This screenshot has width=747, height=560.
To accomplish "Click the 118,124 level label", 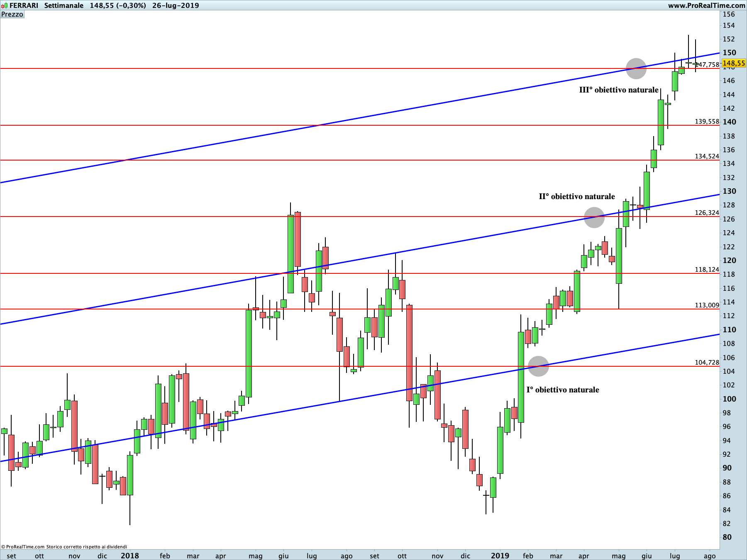I will (707, 270).
